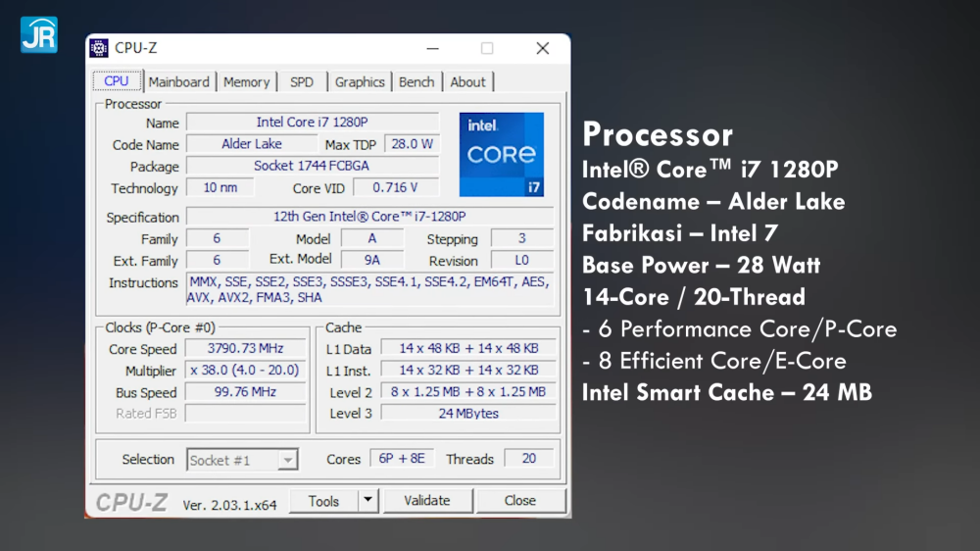
Task: Click the Technology value 10 nm
Action: click(220, 187)
